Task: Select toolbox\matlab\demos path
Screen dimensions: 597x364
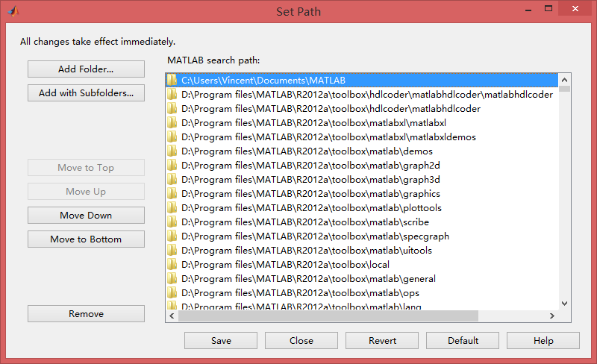Action: 362,151
